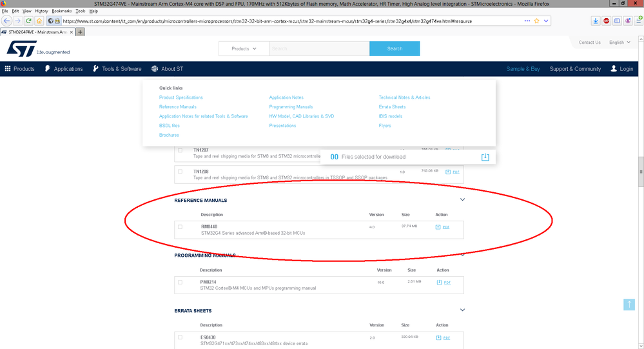Viewport: 644px width, 349px height.
Task: Download the PM0214 programming manual PDF
Action: 444,283
